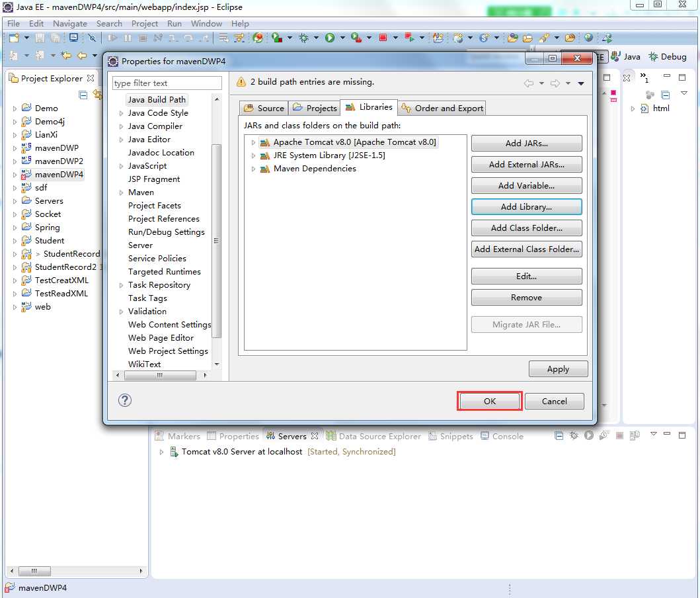Click the Last Edit Location toolbar icon
This screenshot has height=598, width=700.
pyautogui.click(x=66, y=56)
